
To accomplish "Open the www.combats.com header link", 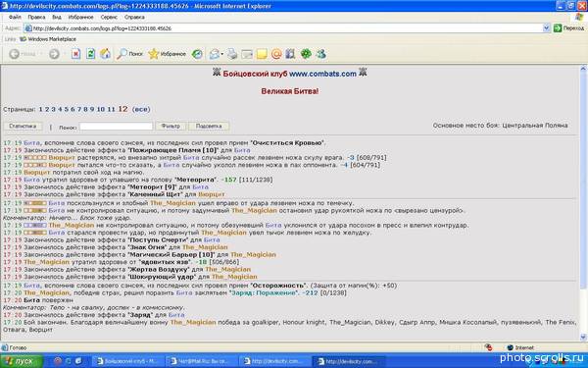I will pyautogui.click(x=322, y=74).
